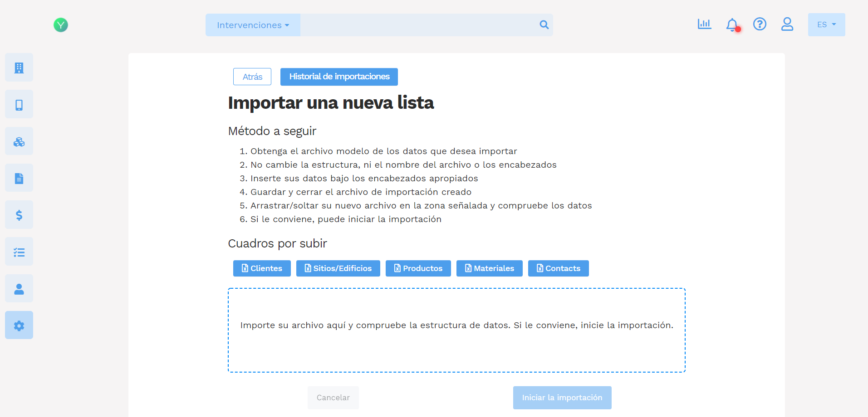Viewport: 868px width, 417px height.
Task: Expand the ES language selector
Action: click(826, 24)
